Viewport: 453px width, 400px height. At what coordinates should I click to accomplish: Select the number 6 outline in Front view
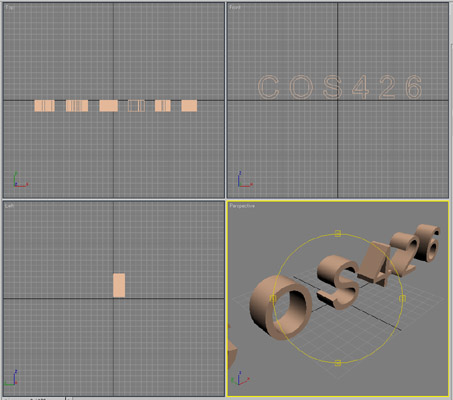(x=414, y=87)
